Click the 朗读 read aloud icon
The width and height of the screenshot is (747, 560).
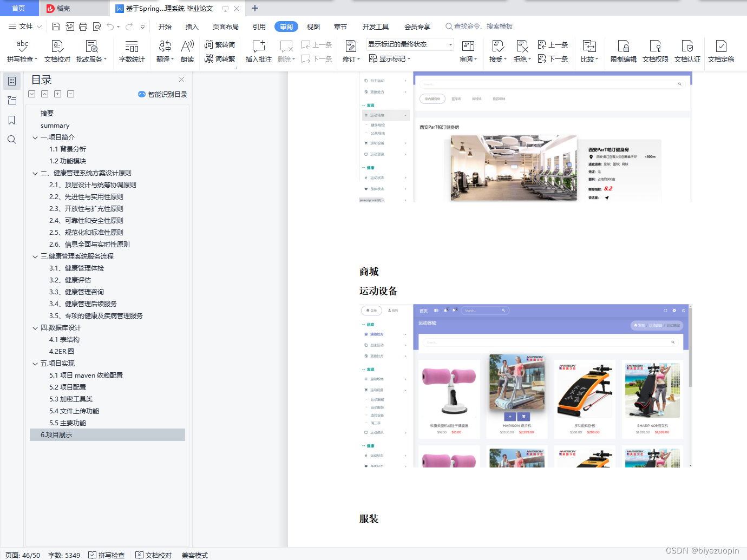coord(187,51)
